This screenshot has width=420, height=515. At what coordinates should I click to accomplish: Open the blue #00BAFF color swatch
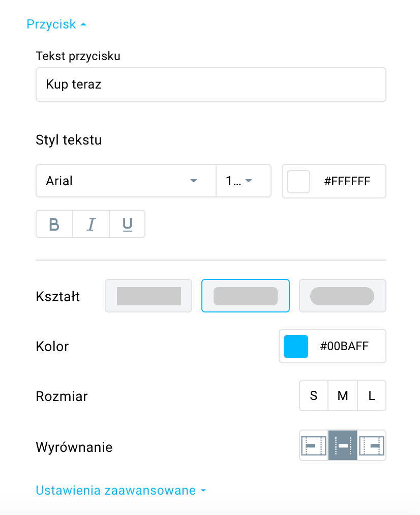point(295,346)
